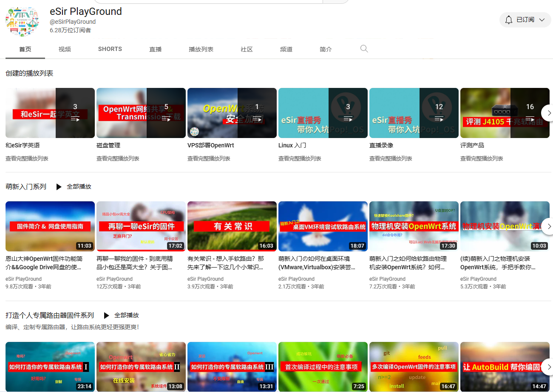Click the @eSirPlayGround channel handle
Image resolution: width=553 pixels, height=392 pixels.
pyautogui.click(x=73, y=22)
